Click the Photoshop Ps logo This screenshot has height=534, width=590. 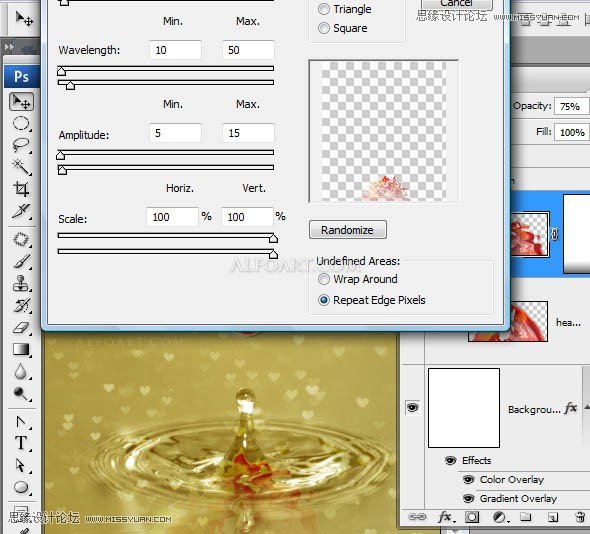(21, 76)
